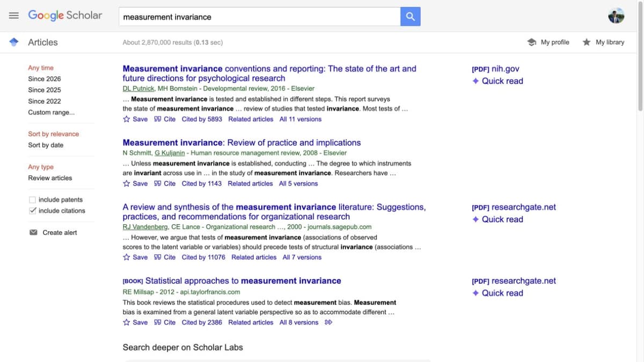Open Related articles for Putnick result
The image size is (644, 362).
point(251,119)
